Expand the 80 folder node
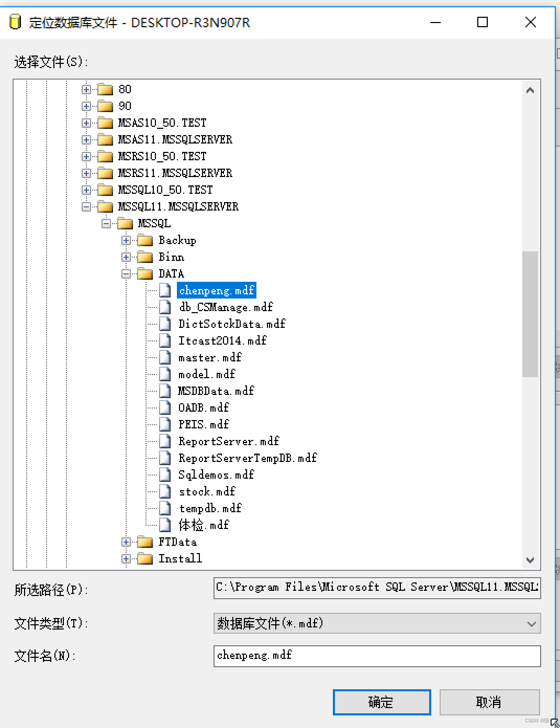Viewport: 560px width, 728px height. (x=86, y=90)
